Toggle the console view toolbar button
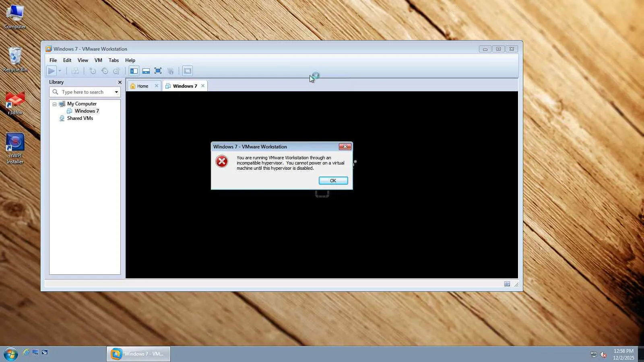Image resolution: width=644 pixels, height=362 pixels. 188,71
